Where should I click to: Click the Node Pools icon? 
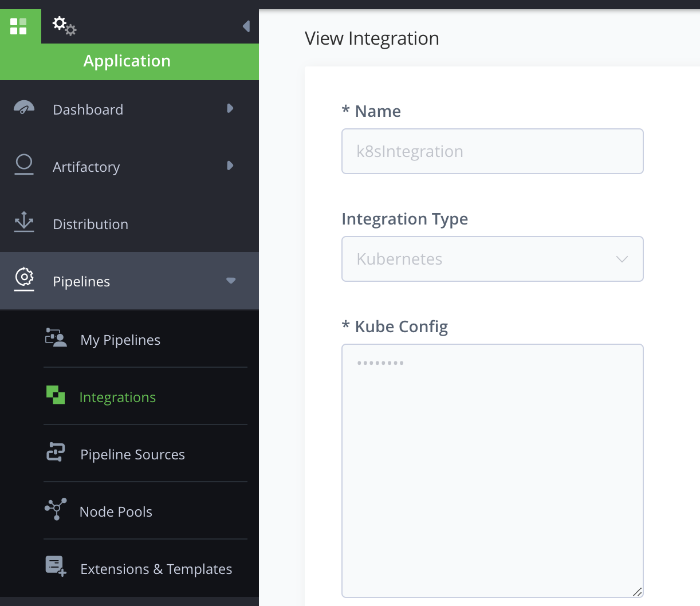click(x=56, y=509)
